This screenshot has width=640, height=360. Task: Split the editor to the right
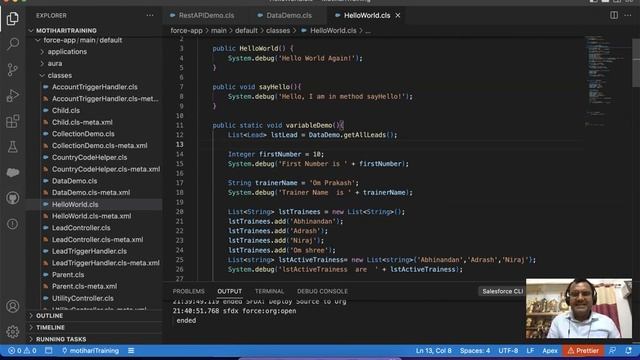(x=614, y=15)
